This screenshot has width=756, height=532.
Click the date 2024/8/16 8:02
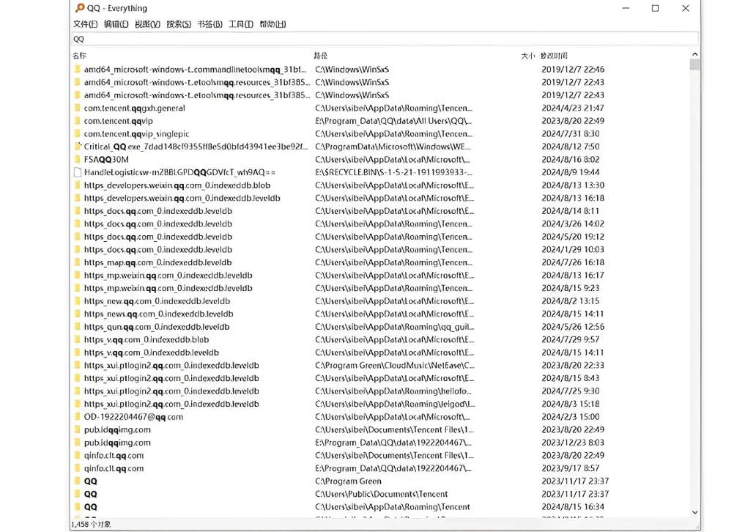pyautogui.click(x=571, y=160)
